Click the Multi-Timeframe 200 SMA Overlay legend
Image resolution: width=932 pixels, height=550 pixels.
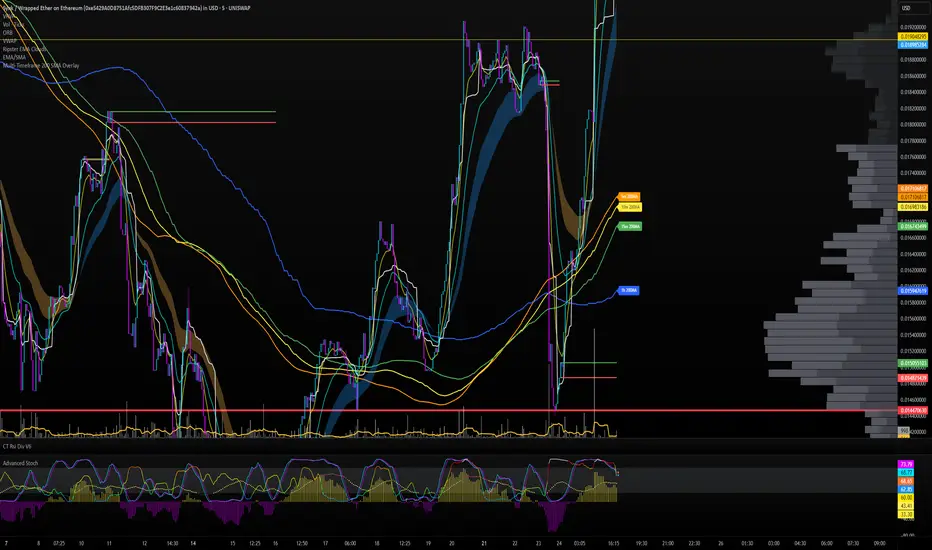41,65
